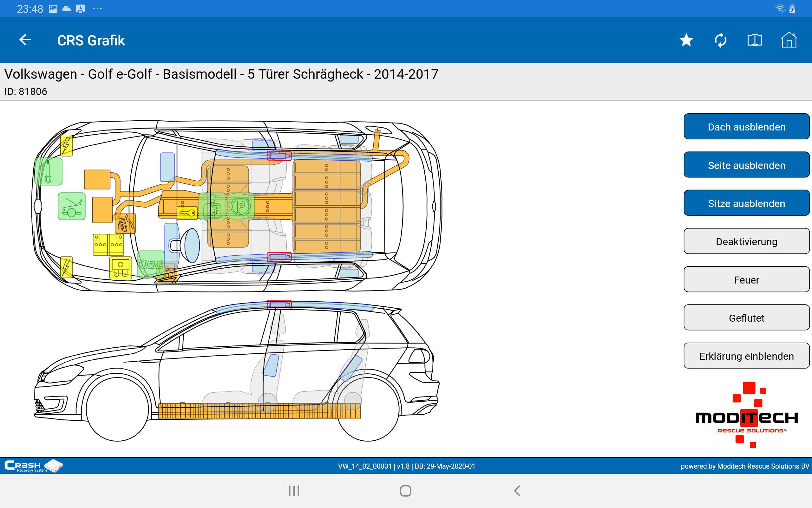Tap the green gear selector icon

pyautogui.click(x=212, y=207)
